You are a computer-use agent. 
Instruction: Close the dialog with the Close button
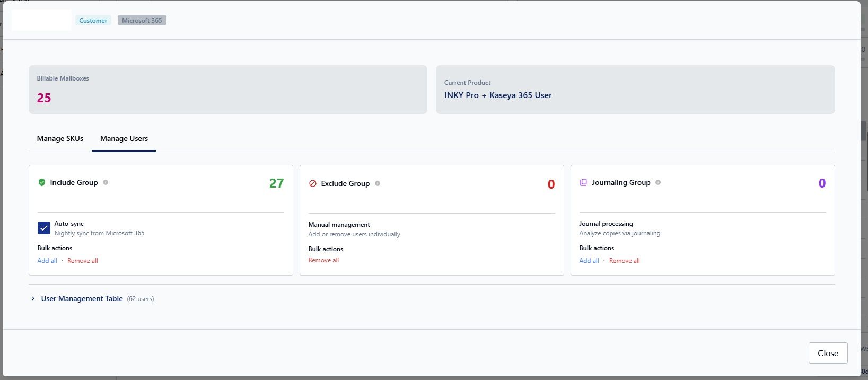point(828,353)
